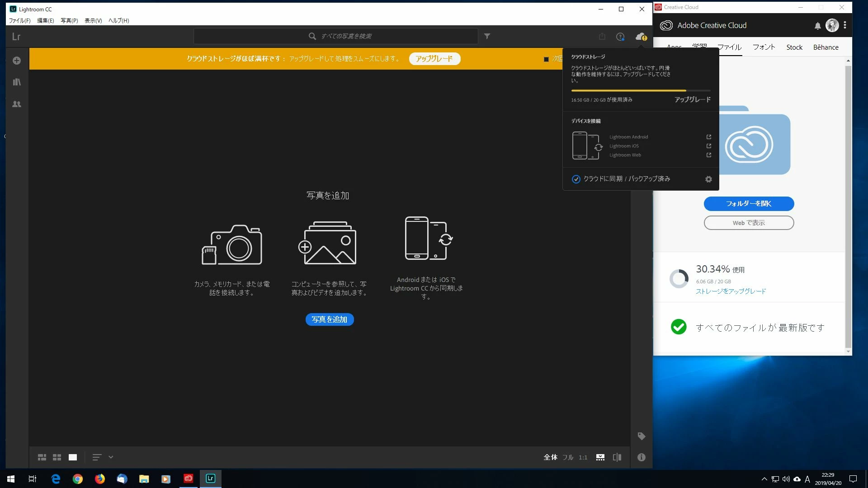The width and height of the screenshot is (868, 488).
Task: Switch to photo grid view
Action: pos(42,457)
